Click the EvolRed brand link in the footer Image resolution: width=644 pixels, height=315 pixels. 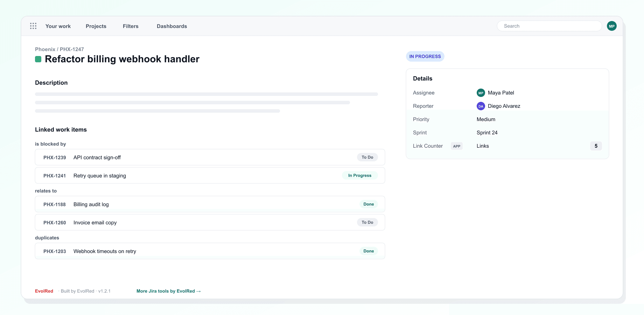44,291
